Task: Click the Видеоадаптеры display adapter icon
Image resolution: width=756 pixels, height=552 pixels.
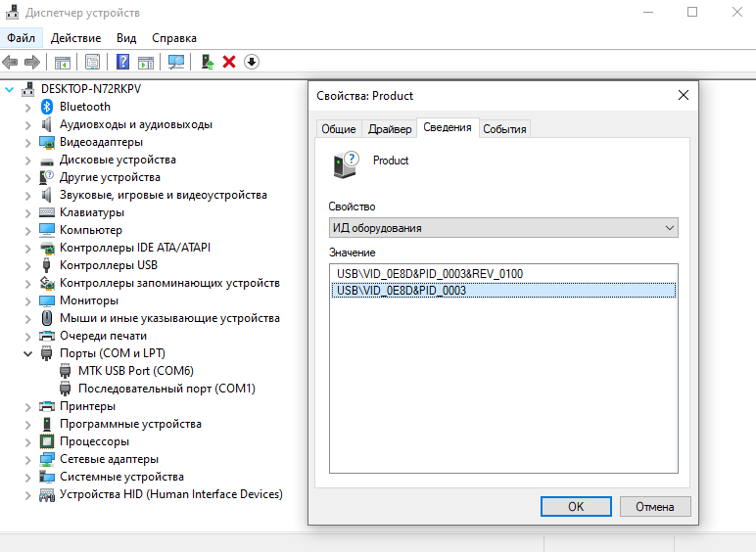Action: 47,142
